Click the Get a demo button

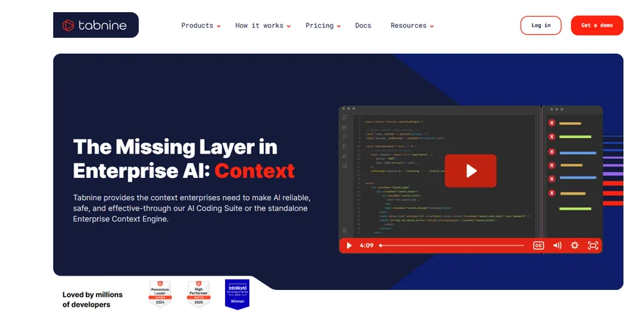click(x=597, y=26)
